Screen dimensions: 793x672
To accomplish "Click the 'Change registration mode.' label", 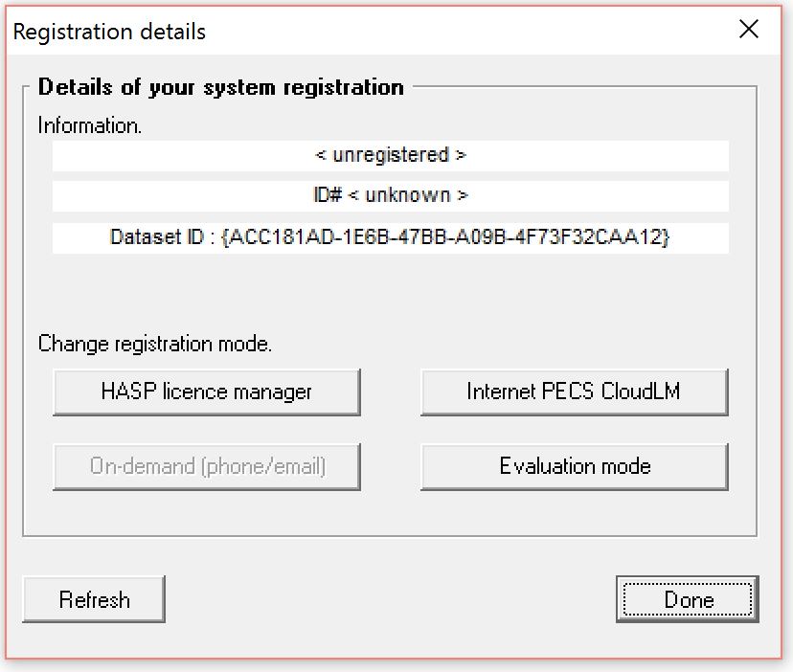I will tap(155, 345).
